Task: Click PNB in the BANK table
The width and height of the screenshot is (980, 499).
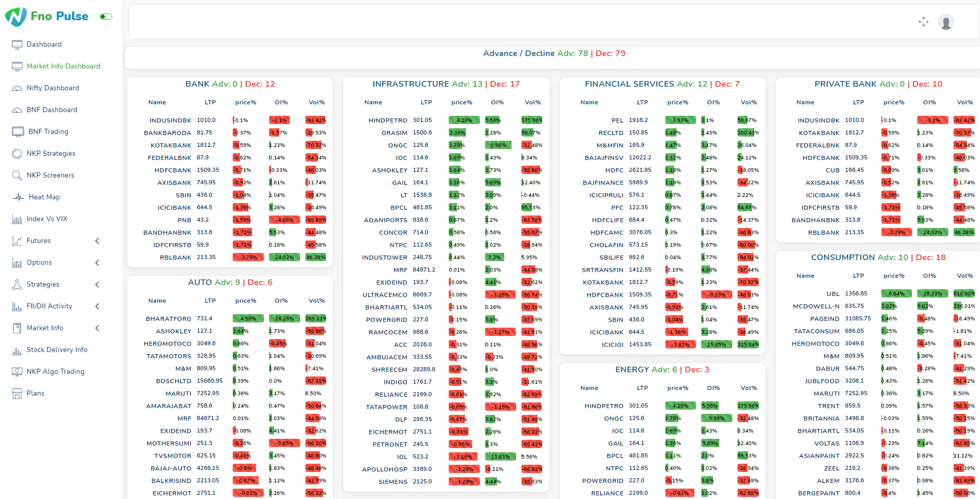Action: (x=184, y=220)
